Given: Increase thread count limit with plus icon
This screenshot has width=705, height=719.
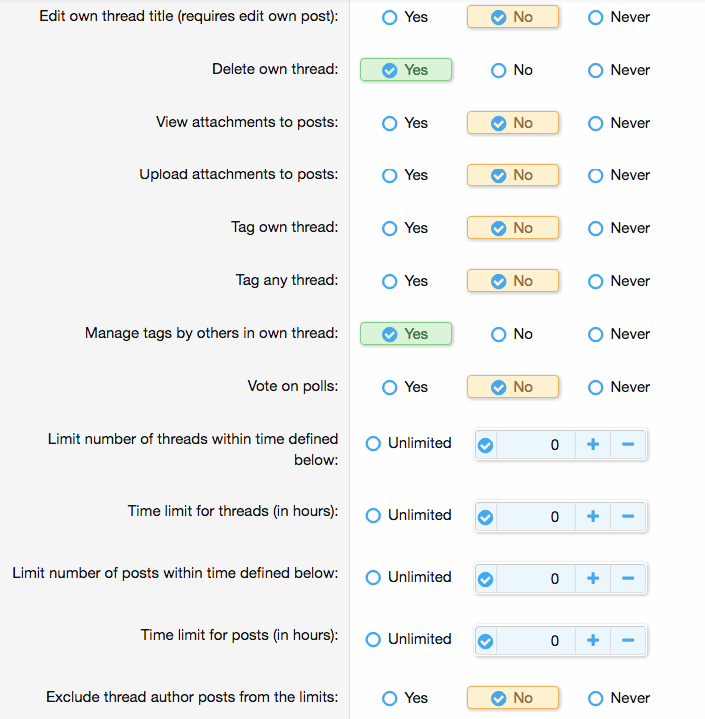Looking at the screenshot, I should click(x=593, y=444).
